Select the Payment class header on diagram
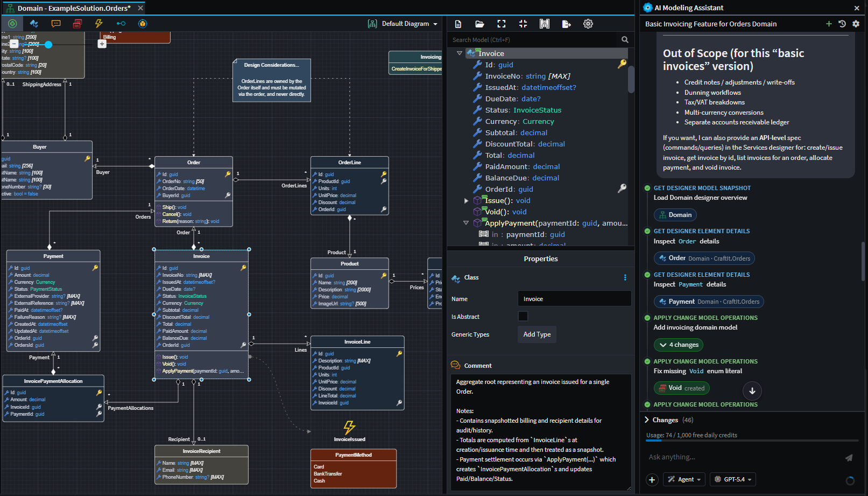Image resolution: width=868 pixels, height=496 pixels. [53, 256]
